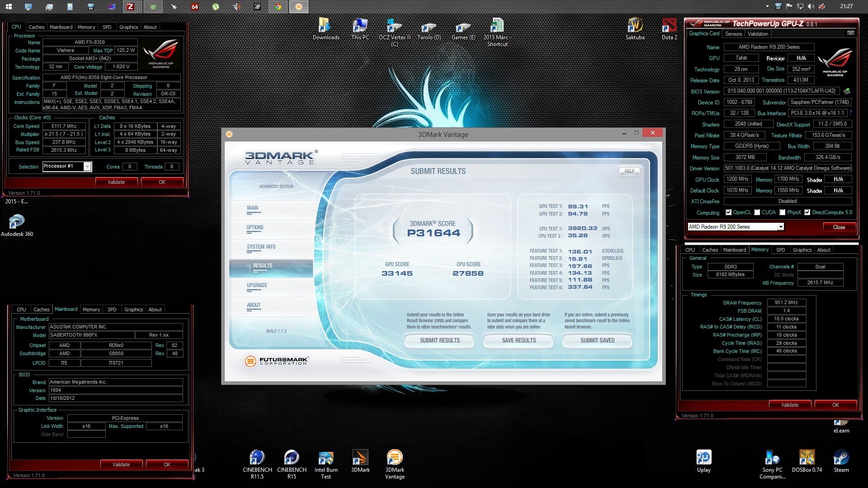Viewport: 868px width, 488px height.
Task: Open OCZ Vertex III (C) drive icon
Action: (395, 32)
